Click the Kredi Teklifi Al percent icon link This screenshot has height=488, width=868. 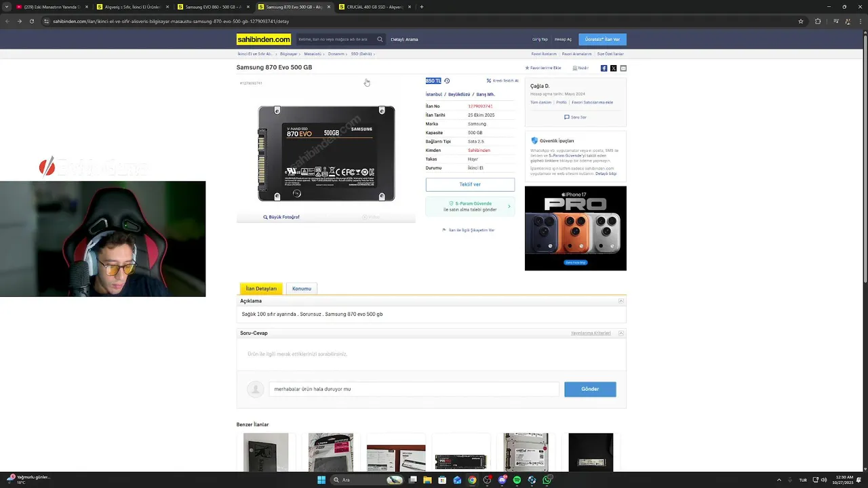tap(502, 81)
